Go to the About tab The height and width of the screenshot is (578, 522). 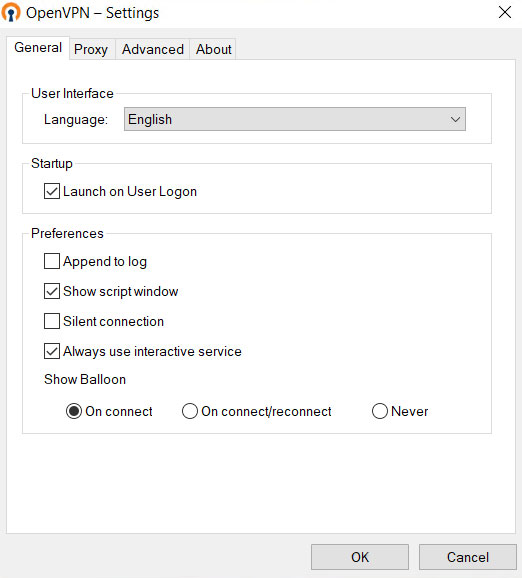coord(213,49)
